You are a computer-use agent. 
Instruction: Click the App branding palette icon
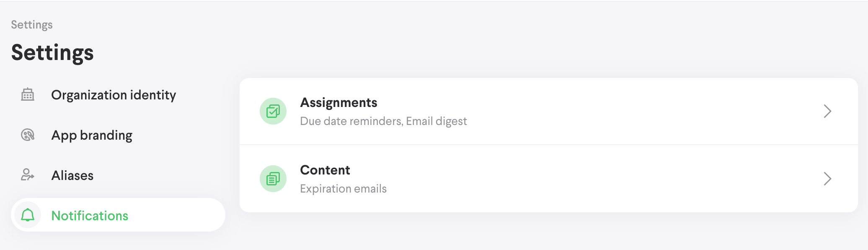click(x=28, y=135)
